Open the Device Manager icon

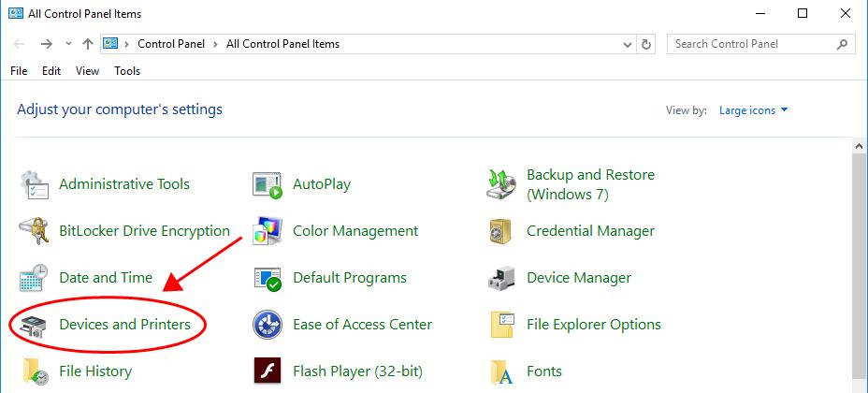tap(502, 278)
